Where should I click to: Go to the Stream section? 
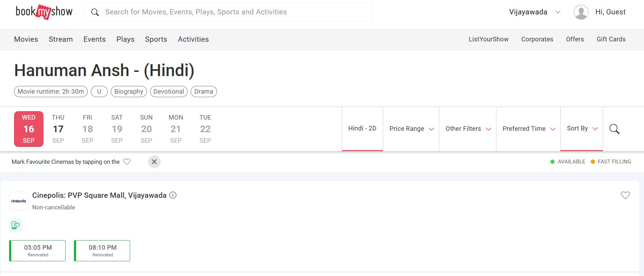(x=61, y=39)
